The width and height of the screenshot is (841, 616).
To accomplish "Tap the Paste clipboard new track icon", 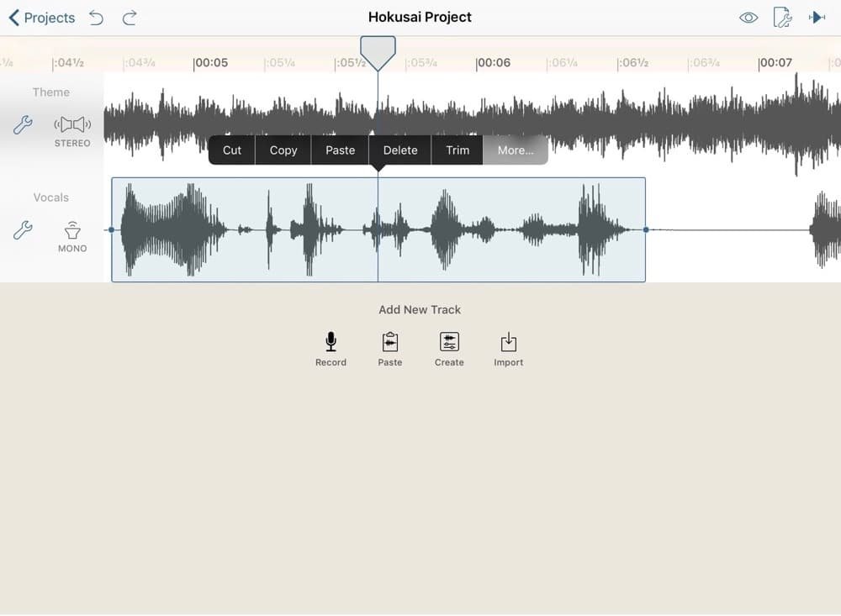I will coord(390,342).
